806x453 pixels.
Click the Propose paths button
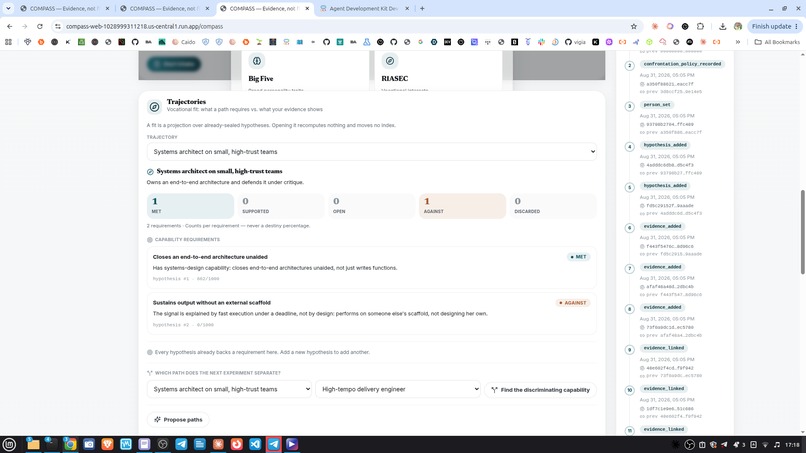coord(178,420)
